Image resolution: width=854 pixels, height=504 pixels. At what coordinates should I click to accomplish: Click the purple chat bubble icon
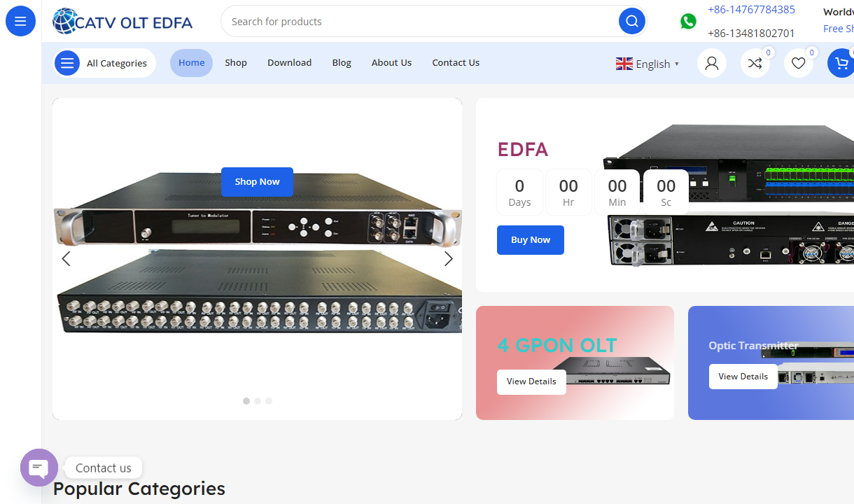(x=39, y=468)
